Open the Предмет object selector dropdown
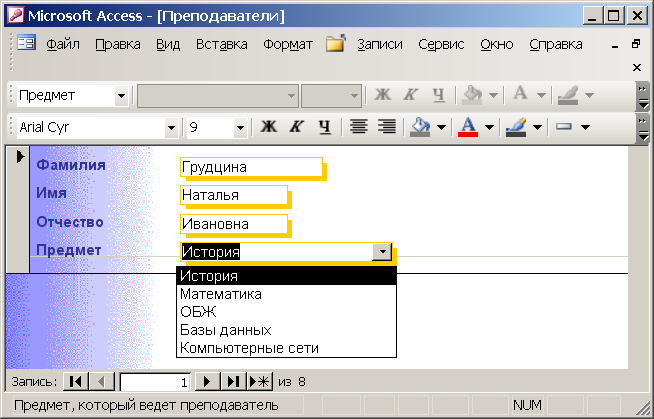Image resolution: width=654 pixels, height=419 pixels. pos(121,96)
